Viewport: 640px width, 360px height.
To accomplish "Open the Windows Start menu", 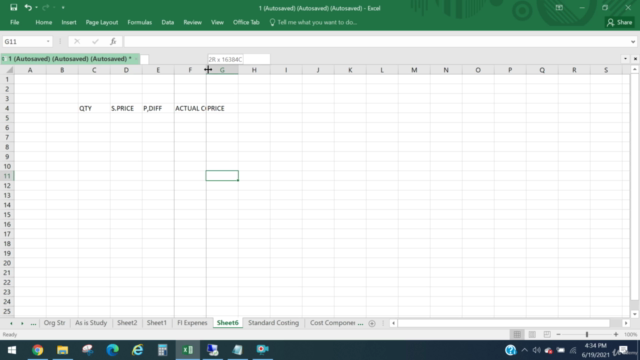I will tap(12, 350).
